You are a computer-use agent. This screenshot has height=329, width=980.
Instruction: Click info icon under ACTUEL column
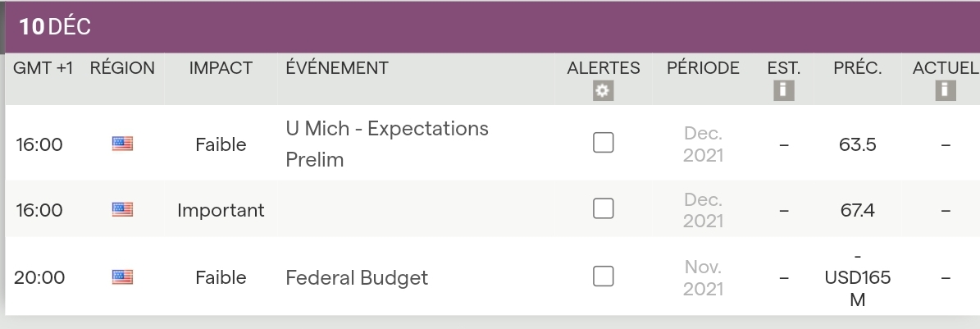click(x=945, y=90)
